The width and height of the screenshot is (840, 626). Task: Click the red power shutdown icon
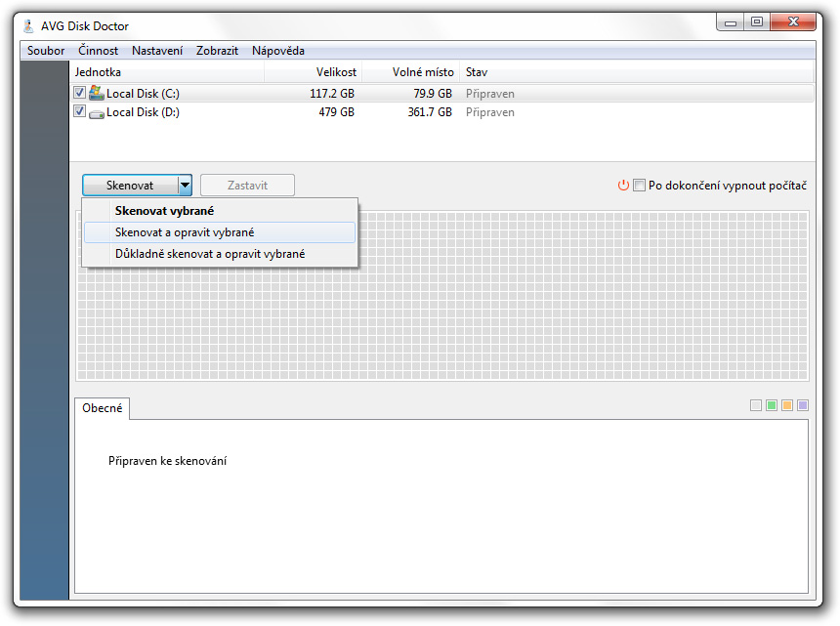click(x=623, y=186)
